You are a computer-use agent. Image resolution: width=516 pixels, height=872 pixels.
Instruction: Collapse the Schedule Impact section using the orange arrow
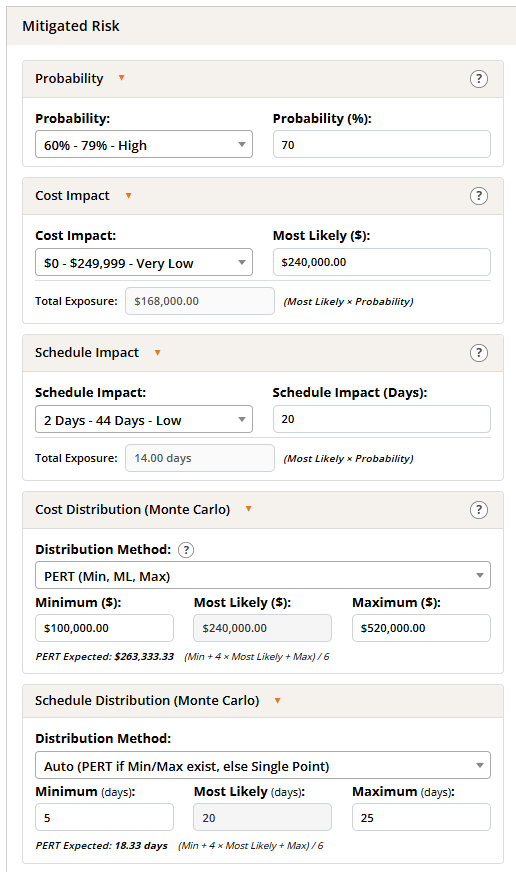click(x=157, y=353)
